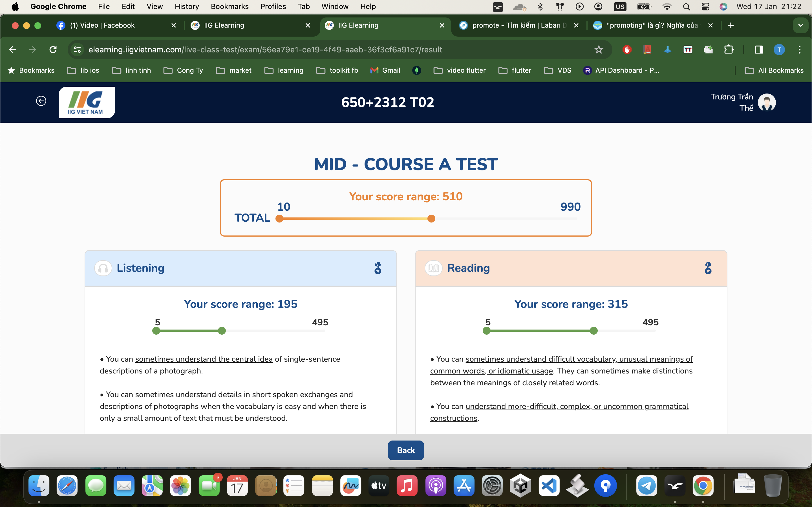
Task: Click the TOTAL score slider handle
Action: 431,219
